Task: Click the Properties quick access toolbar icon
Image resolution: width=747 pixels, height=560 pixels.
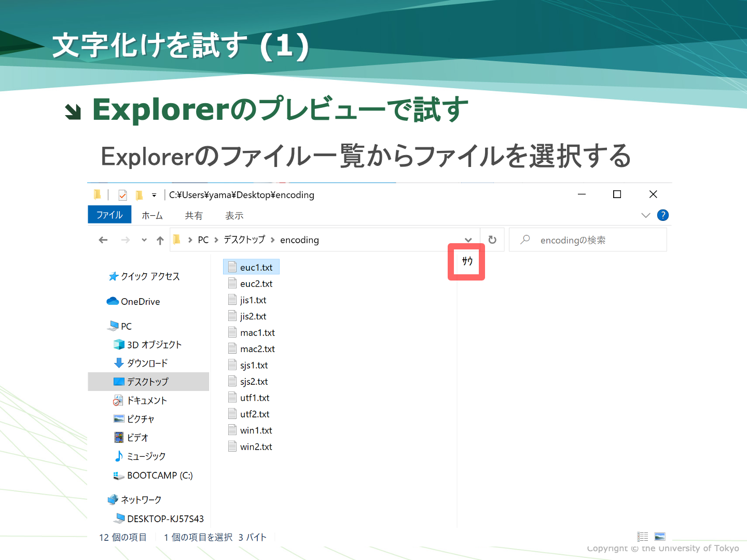Action: (123, 195)
